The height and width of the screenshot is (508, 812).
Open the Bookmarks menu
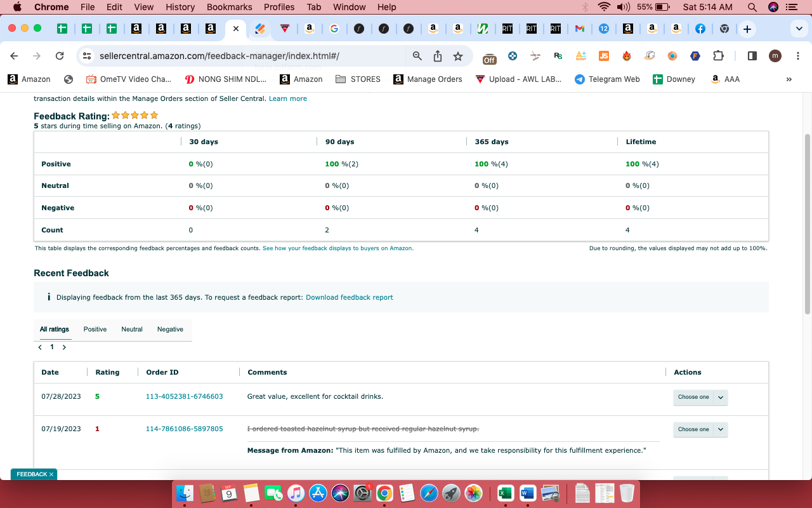point(230,7)
